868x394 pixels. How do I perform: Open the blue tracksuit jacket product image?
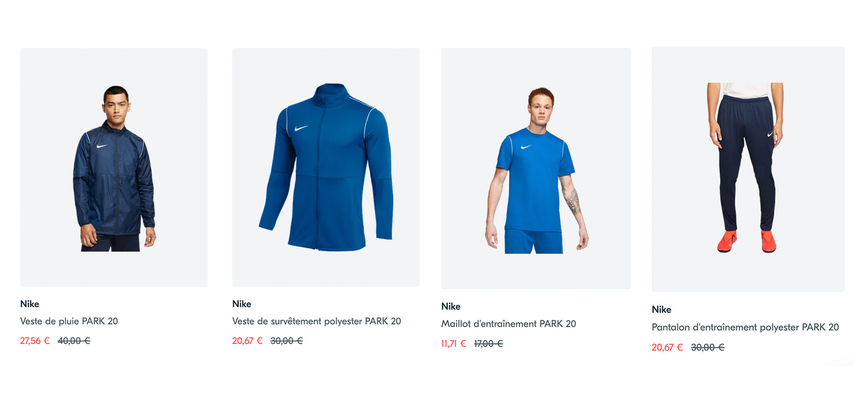click(326, 167)
